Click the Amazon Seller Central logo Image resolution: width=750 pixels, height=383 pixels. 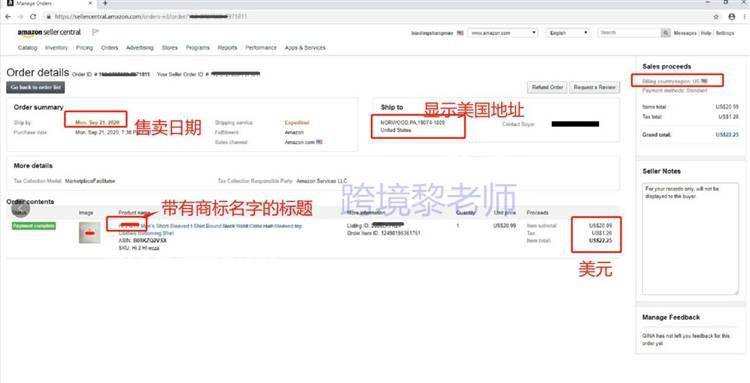[x=49, y=33]
